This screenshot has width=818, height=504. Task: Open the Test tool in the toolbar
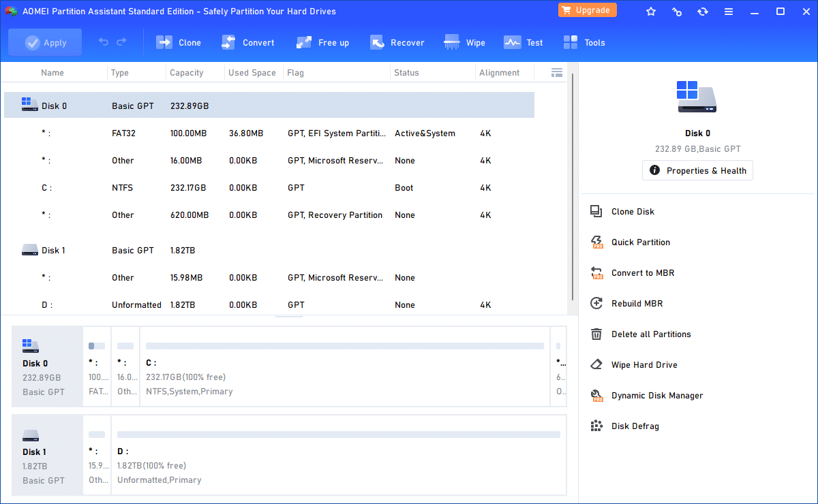pos(523,42)
